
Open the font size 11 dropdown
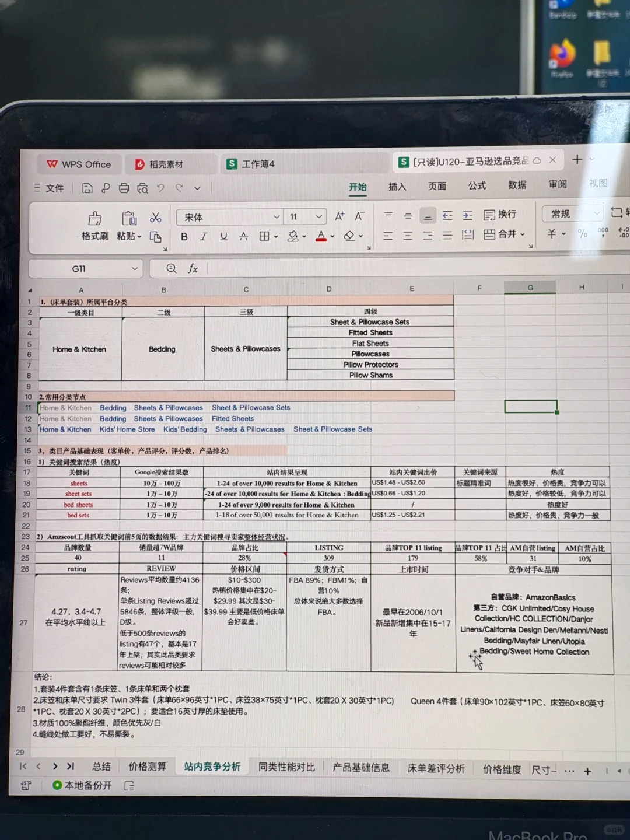click(319, 217)
